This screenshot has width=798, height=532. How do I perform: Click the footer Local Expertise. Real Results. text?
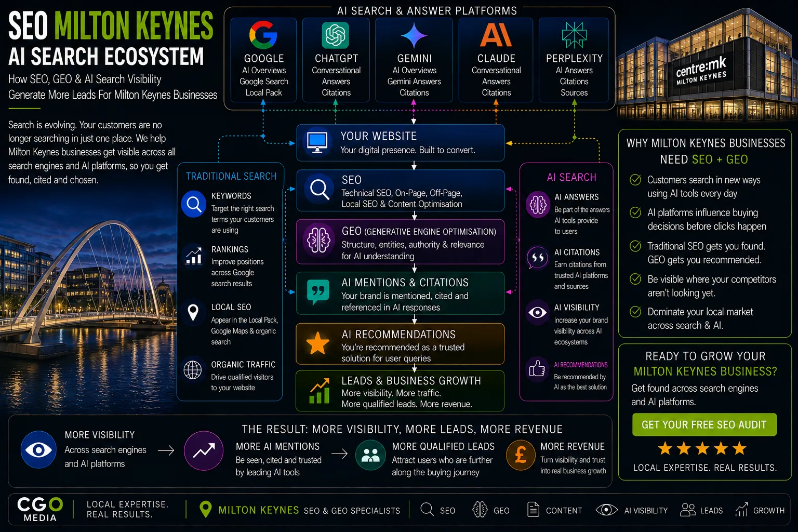(127, 509)
